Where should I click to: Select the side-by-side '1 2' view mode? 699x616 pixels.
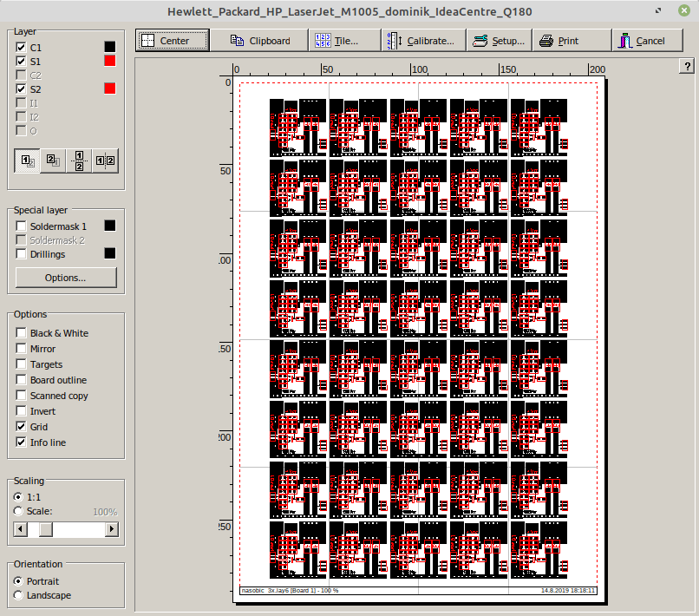coord(105,161)
